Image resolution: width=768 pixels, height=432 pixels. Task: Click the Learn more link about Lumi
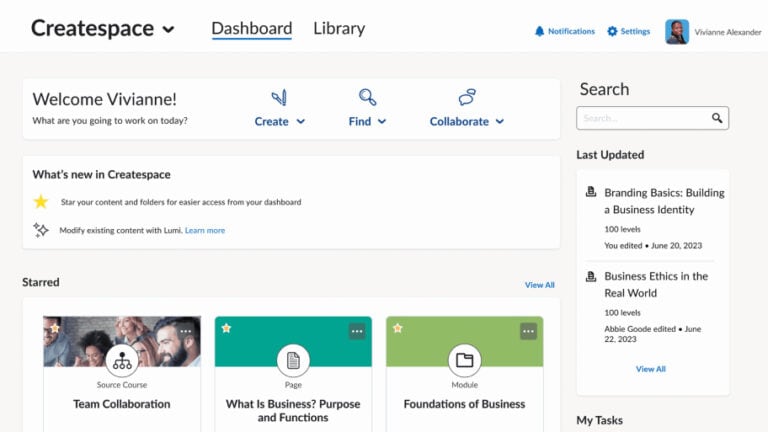[x=205, y=230]
